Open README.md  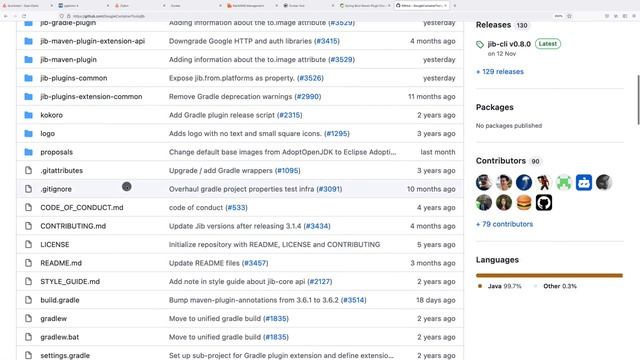[x=61, y=263]
